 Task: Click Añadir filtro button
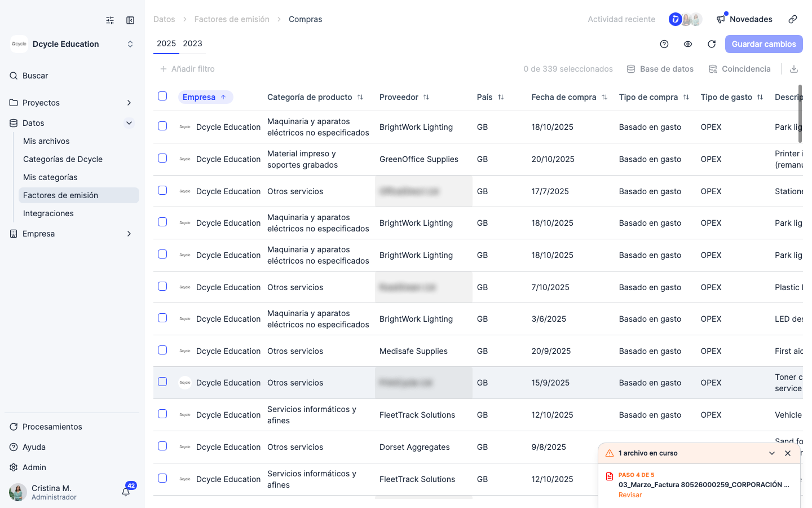pos(187,69)
